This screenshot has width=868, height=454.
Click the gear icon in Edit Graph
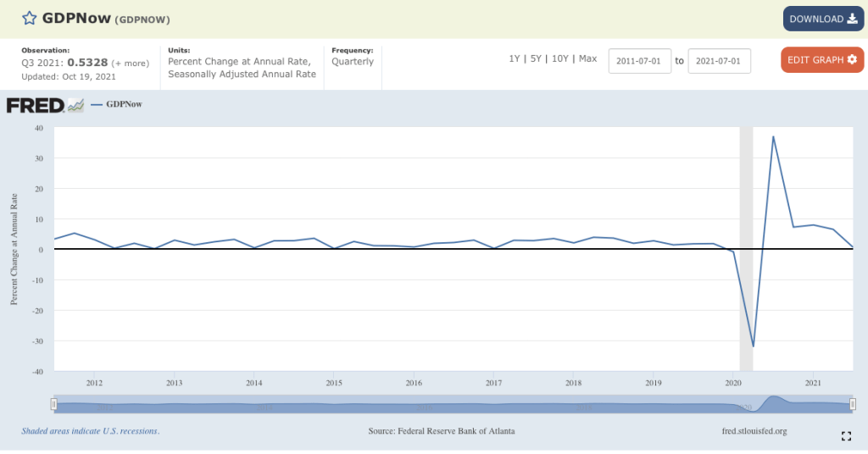coord(852,60)
